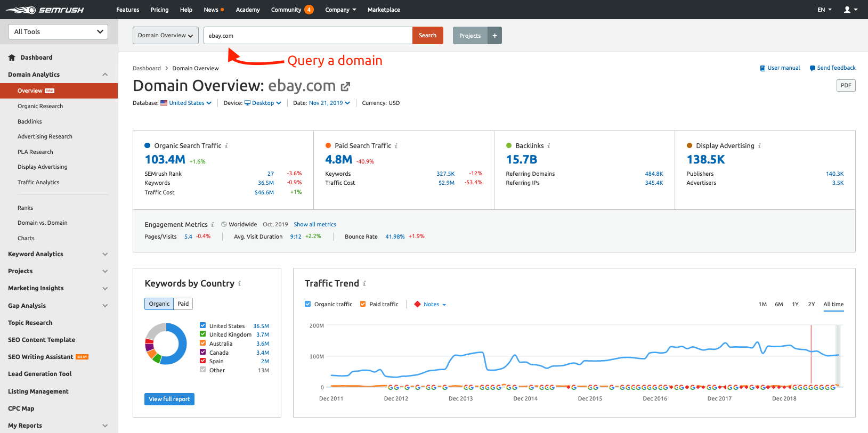Image resolution: width=868 pixels, height=433 pixels.
Task: Select Backlinks in sidebar menu
Action: point(30,121)
